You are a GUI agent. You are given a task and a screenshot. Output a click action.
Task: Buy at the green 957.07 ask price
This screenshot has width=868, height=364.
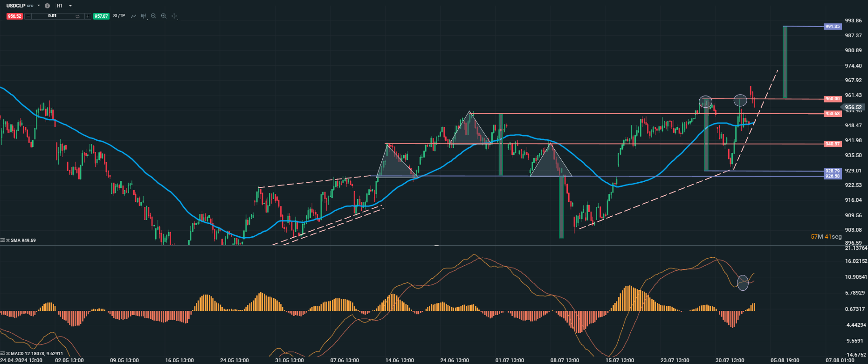point(101,16)
